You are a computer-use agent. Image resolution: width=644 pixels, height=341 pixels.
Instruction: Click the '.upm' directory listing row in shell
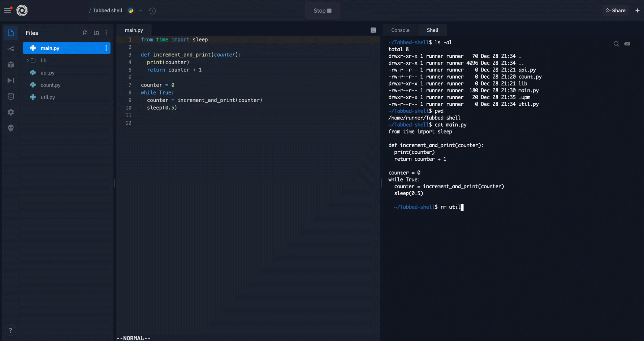[459, 97]
